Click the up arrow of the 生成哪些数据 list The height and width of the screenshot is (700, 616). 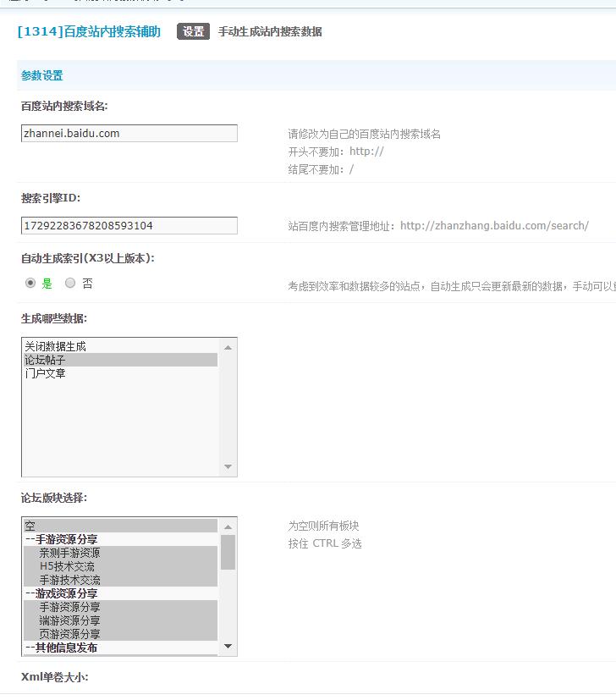(228, 346)
